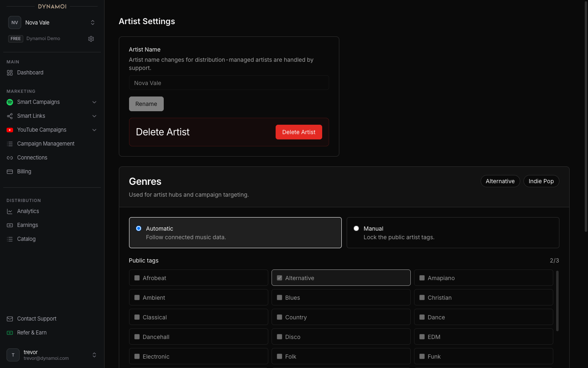This screenshot has height=368, width=588.
Task: Click the red Delete Artist button
Action: click(x=299, y=132)
